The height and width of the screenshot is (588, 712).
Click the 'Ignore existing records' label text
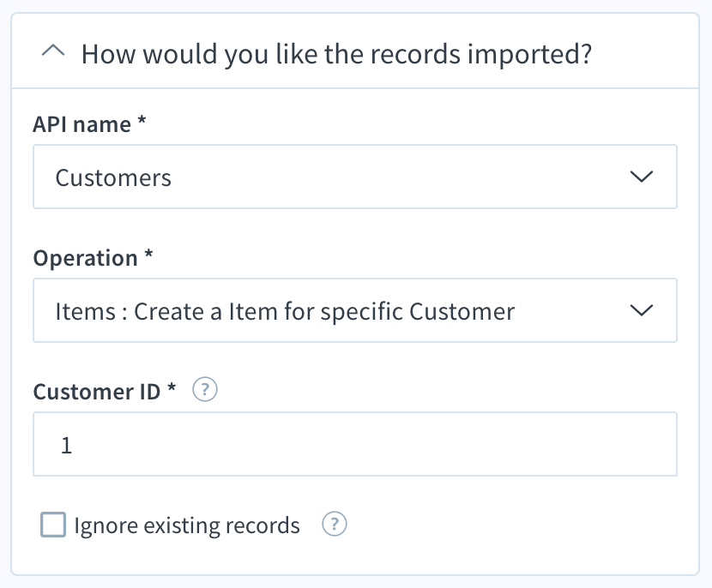[x=187, y=525]
